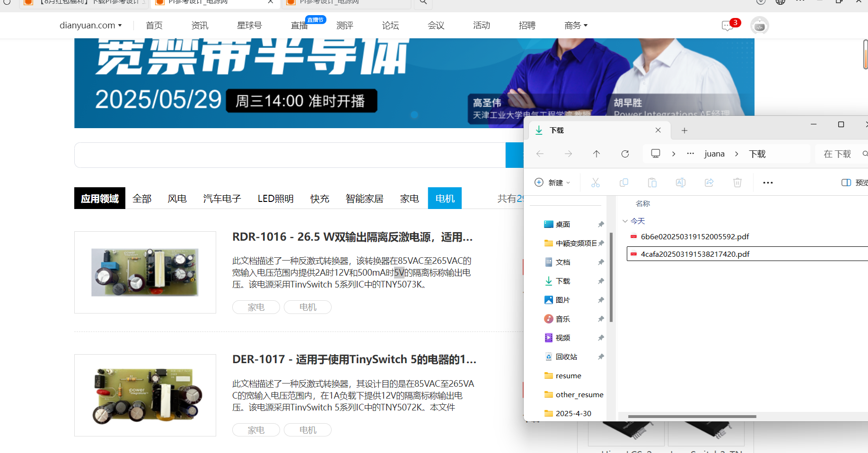The image size is (868, 453).
Task: Add a new tab in file explorer
Action: pyautogui.click(x=684, y=131)
